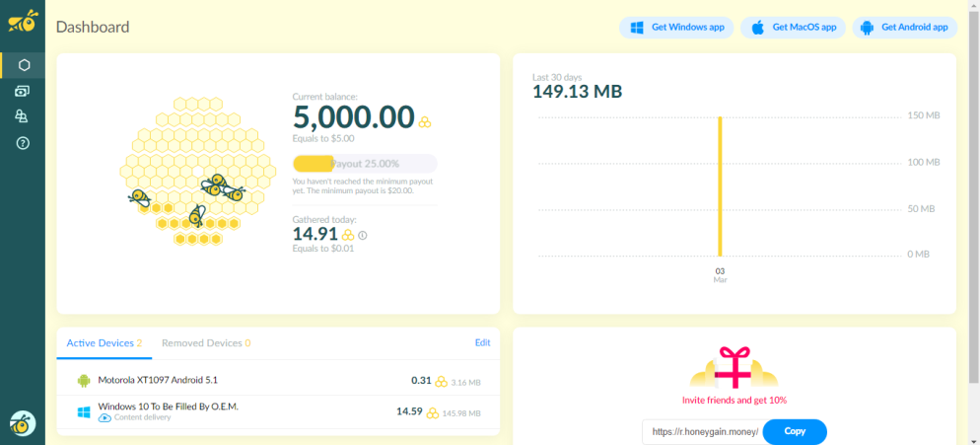Click the referral URL input field
Screen dimensions: 980x445
tap(704, 432)
